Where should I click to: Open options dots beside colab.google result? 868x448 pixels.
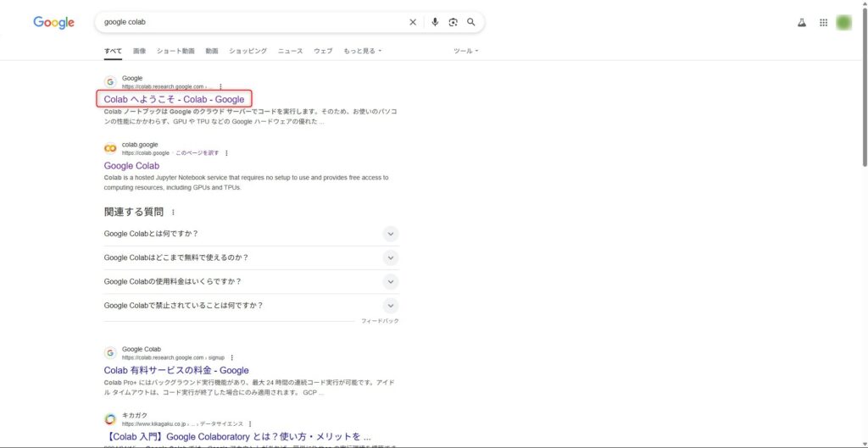tap(226, 153)
